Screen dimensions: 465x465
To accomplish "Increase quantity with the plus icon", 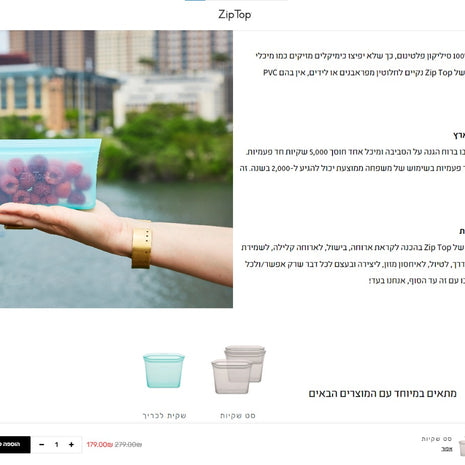I will coord(71,445).
